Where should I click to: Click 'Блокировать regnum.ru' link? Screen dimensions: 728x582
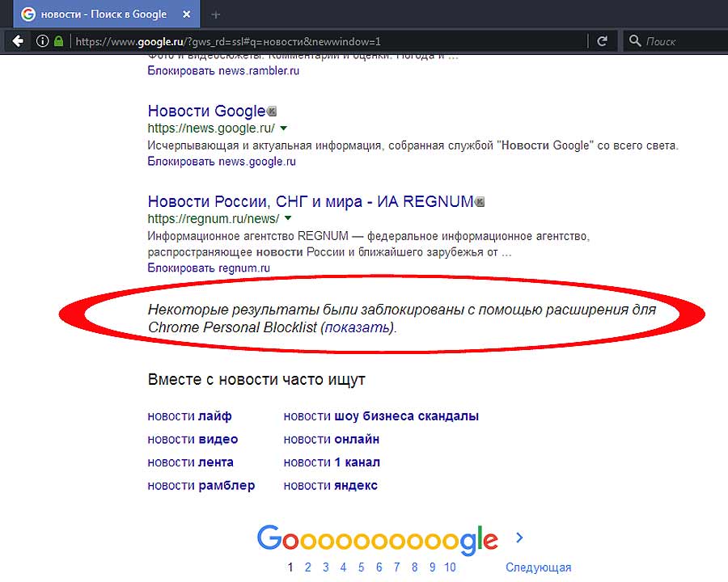click(209, 268)
